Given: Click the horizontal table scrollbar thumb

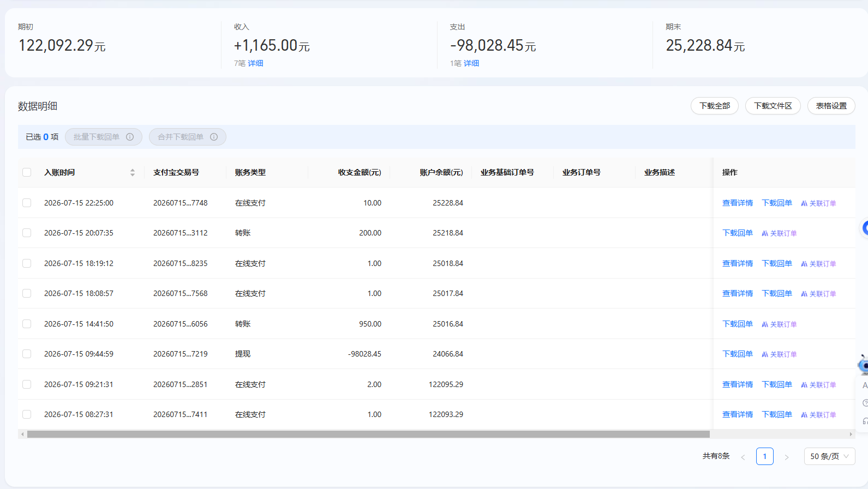Looking at the screenshot, I should [368, 434].
